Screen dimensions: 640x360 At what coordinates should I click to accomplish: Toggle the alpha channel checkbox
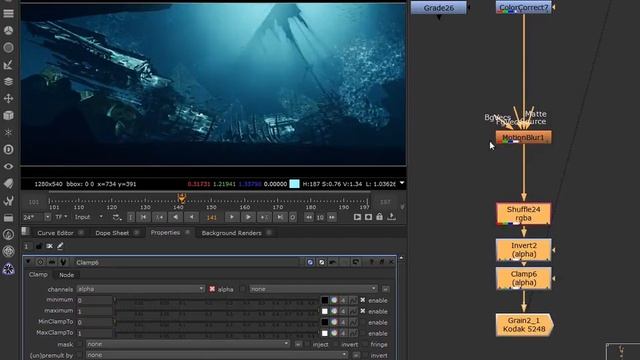click(x=212, y=289)
